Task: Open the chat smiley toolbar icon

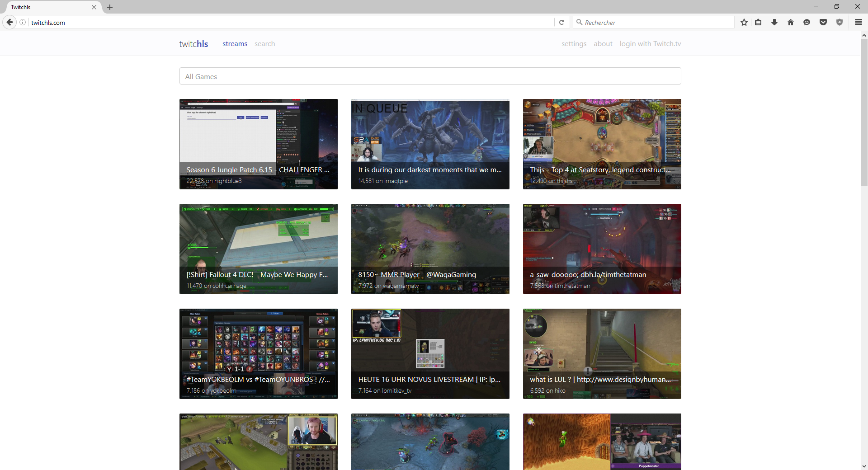Action: point(807,22)
